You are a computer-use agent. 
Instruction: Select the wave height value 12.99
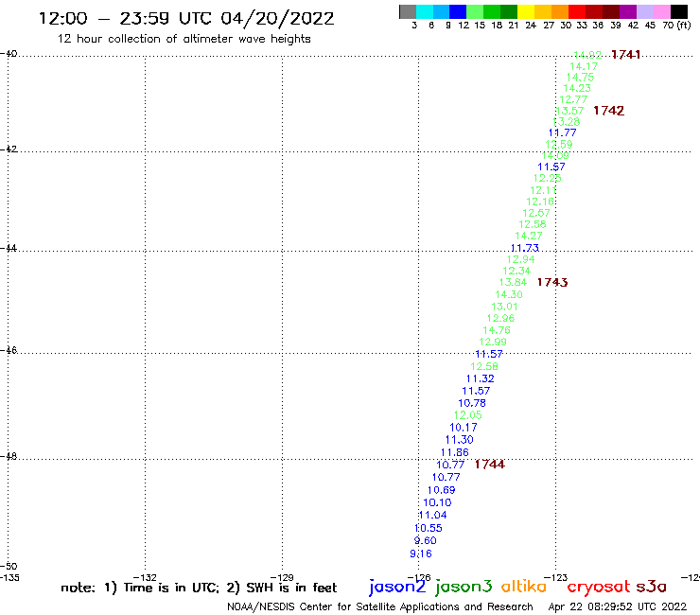493,343
